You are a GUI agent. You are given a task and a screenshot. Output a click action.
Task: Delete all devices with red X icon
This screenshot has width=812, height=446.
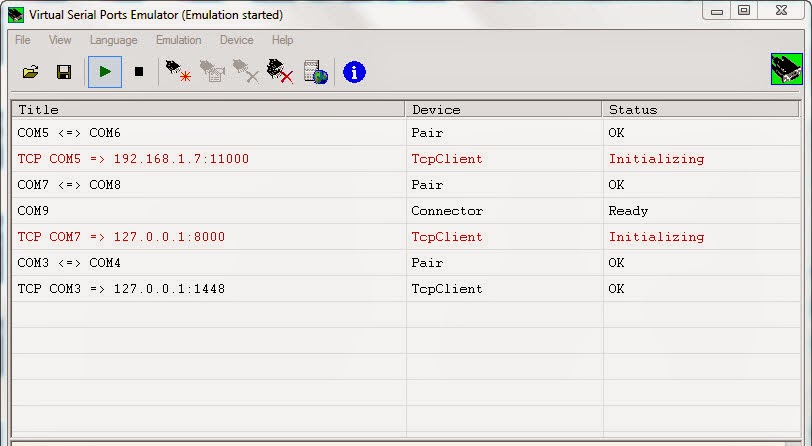280,72
